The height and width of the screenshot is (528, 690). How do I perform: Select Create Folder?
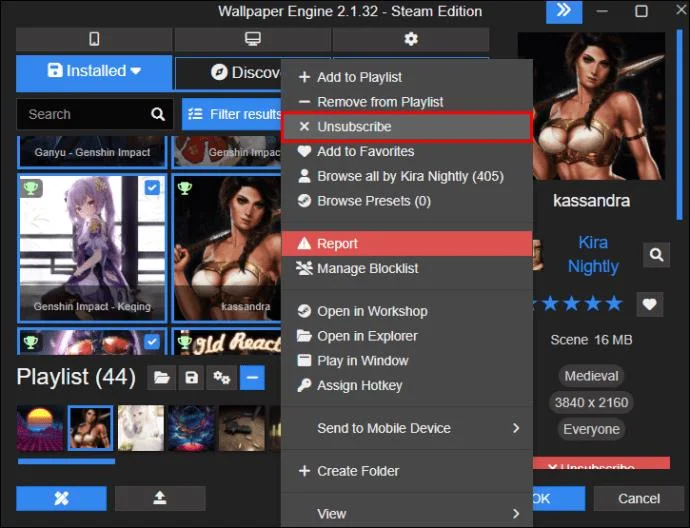(x=407, y=471)
